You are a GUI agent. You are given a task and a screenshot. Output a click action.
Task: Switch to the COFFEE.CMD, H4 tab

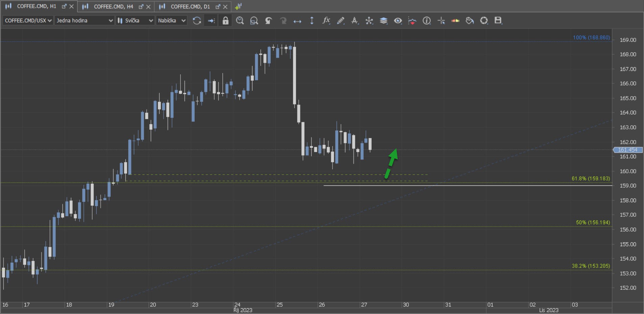click(114, 6)
